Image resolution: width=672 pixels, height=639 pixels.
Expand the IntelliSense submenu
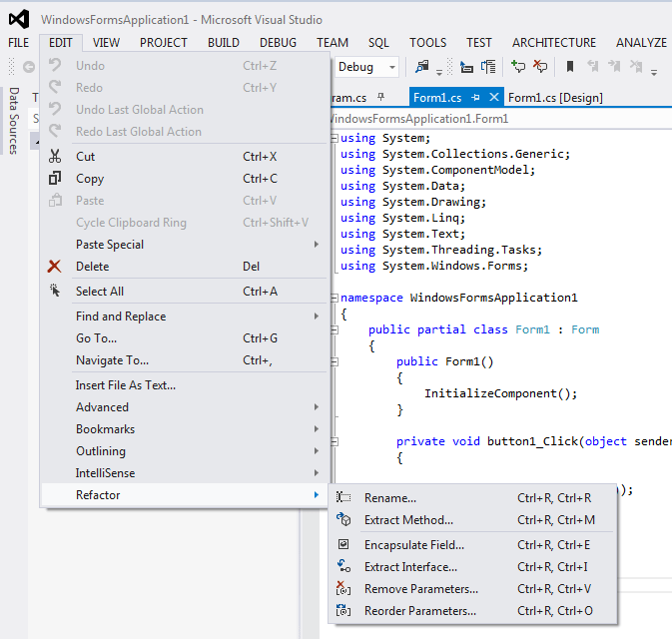click(317, 472)
